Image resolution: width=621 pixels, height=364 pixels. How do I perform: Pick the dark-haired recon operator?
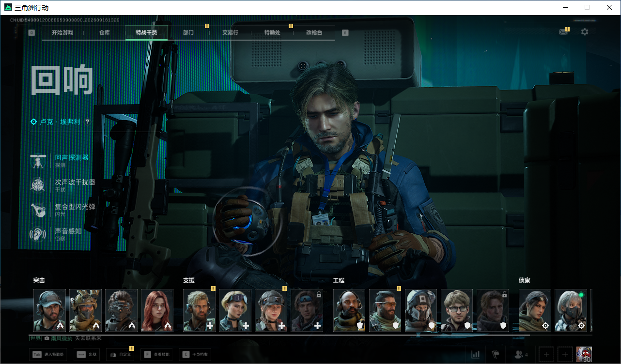pyautogui.click(x=535, y=310)
